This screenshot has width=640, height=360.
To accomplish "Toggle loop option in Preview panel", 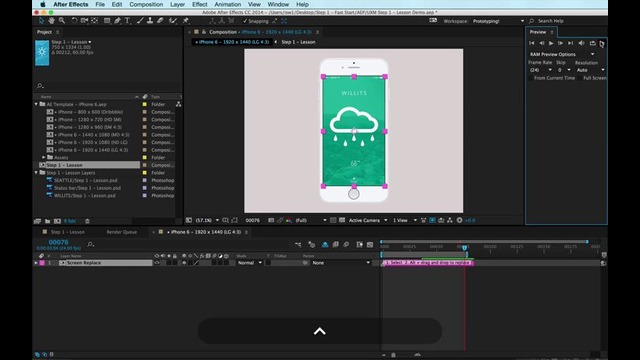I will 592,43.
